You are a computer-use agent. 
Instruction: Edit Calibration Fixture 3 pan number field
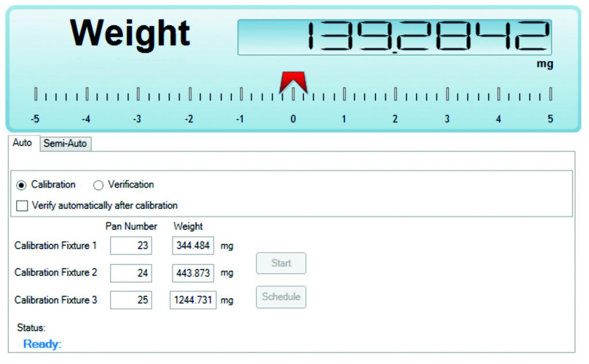(x=131, y=300)
